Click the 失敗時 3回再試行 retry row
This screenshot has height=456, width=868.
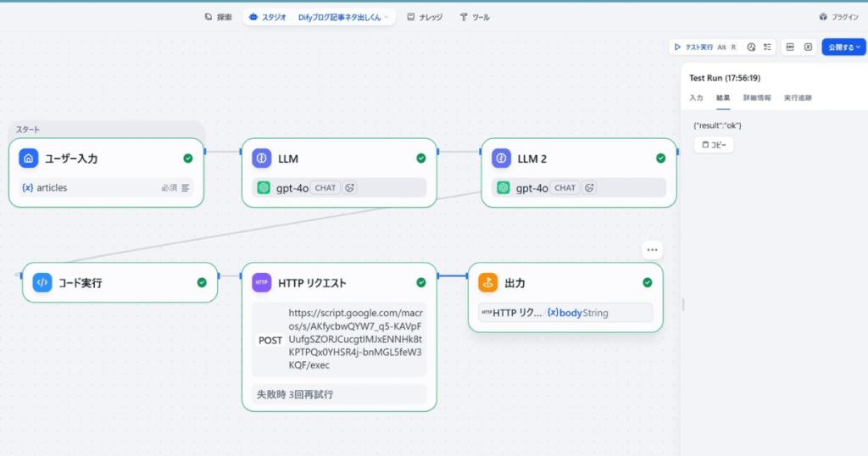point(339,395)
